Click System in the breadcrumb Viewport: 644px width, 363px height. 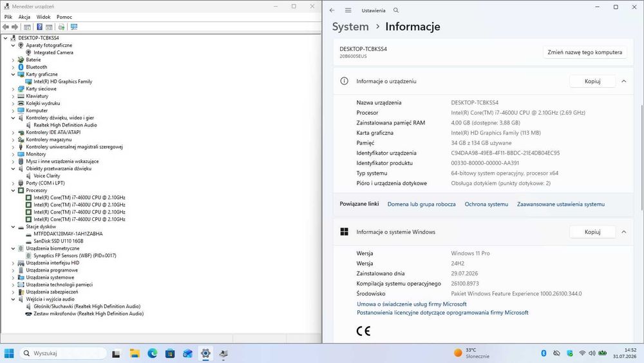click(x=350, y=26)
